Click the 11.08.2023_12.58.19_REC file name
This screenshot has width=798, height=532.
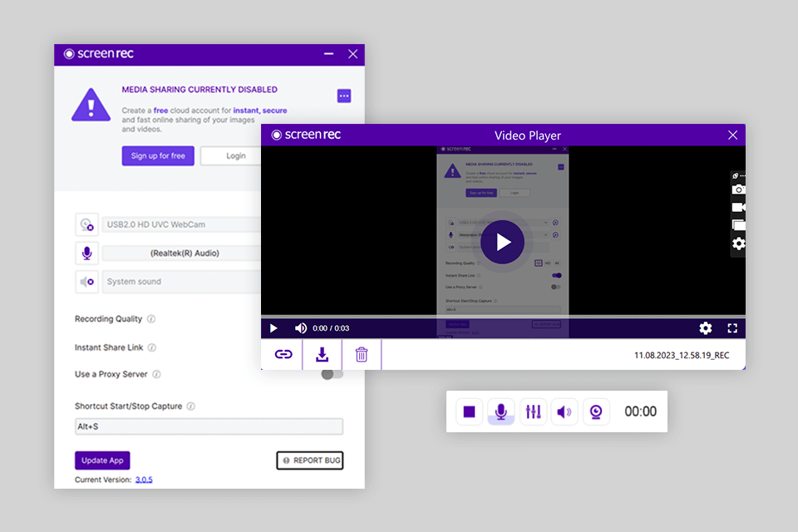682,355
